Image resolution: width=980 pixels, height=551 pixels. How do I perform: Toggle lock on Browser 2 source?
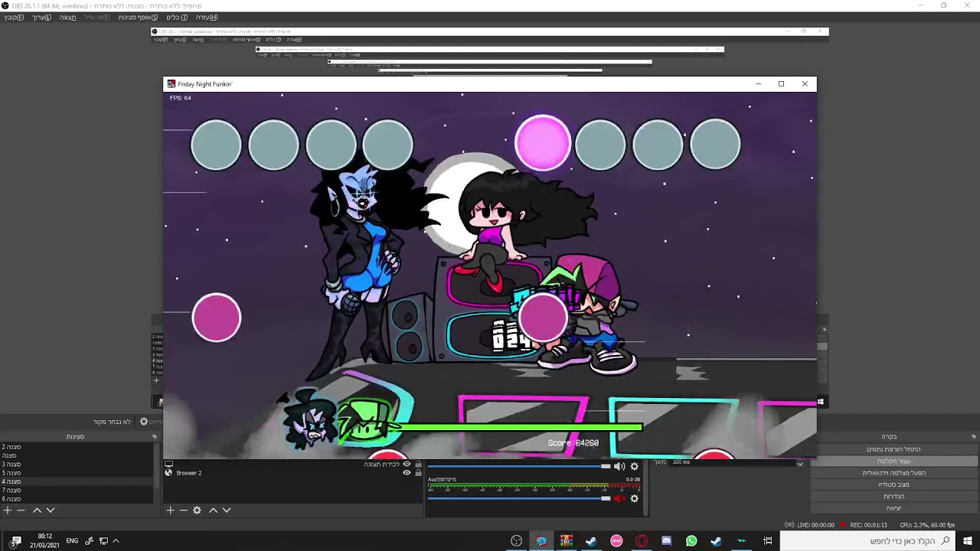(x=417, y=473)
